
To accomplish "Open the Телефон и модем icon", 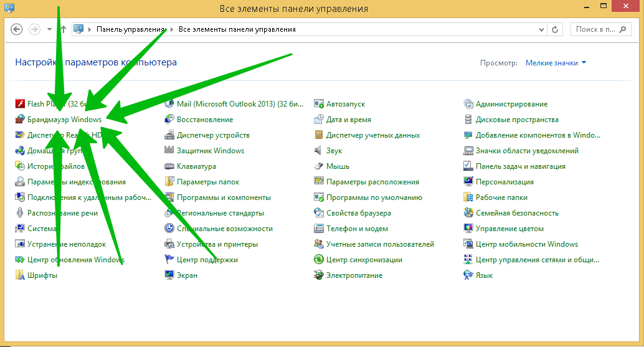I will click(x=319, y=229).
